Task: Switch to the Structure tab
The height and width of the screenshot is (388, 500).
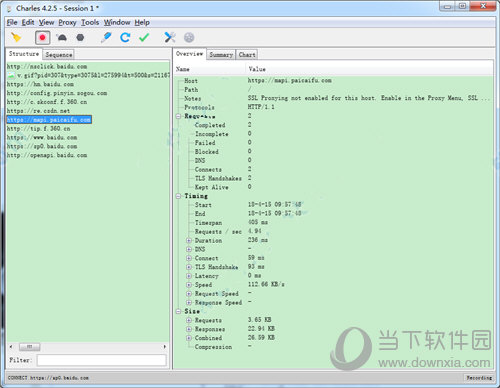Action: click(x=24, y=54)
